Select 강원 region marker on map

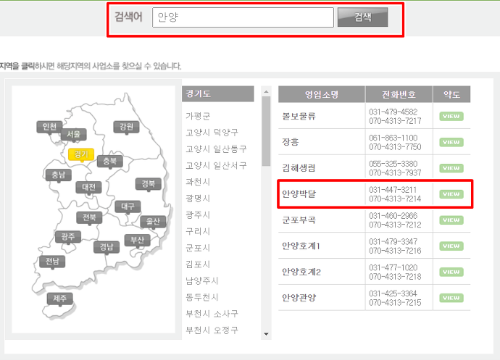126,127
